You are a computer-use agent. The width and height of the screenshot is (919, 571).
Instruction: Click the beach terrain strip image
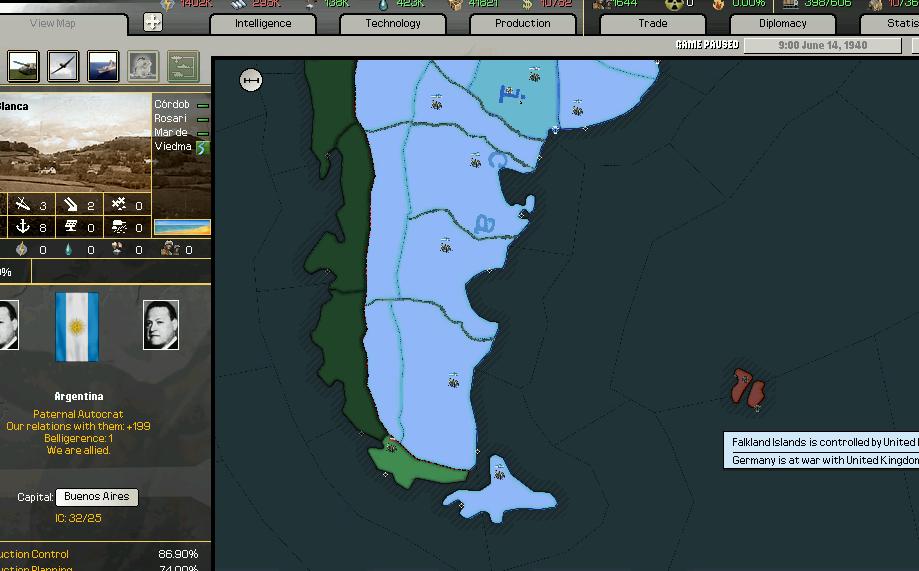(x=182, y=227)
